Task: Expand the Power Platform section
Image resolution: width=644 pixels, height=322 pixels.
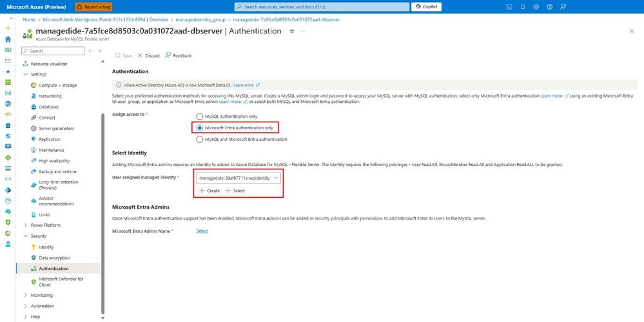Action: 26,225
